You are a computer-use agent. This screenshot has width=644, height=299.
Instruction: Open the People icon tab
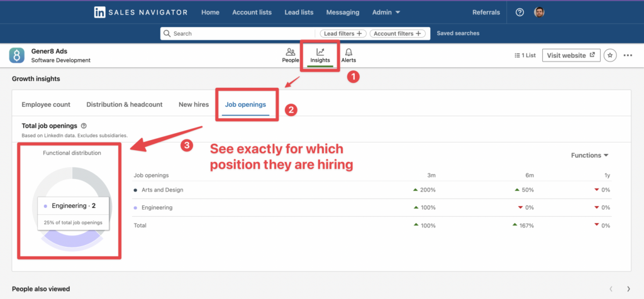(x=291, y=55)
